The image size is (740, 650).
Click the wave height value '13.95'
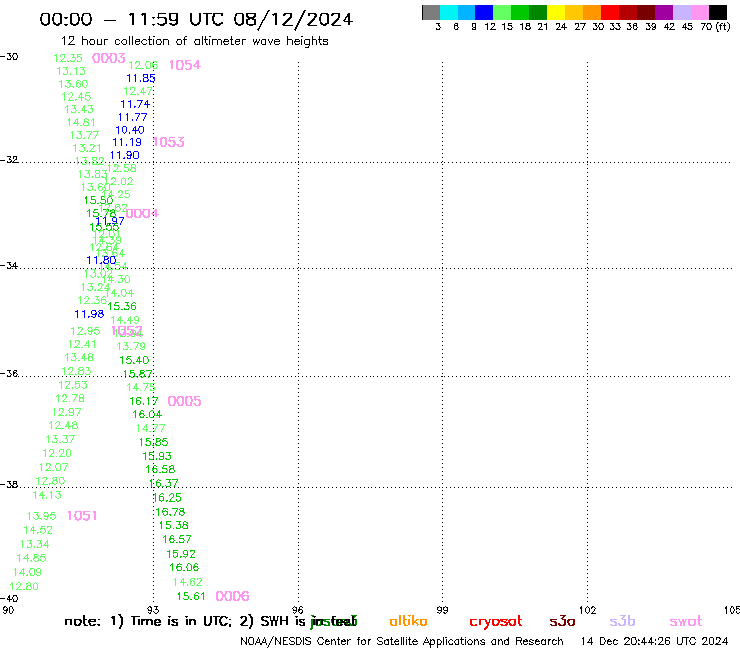pos(42,516)
